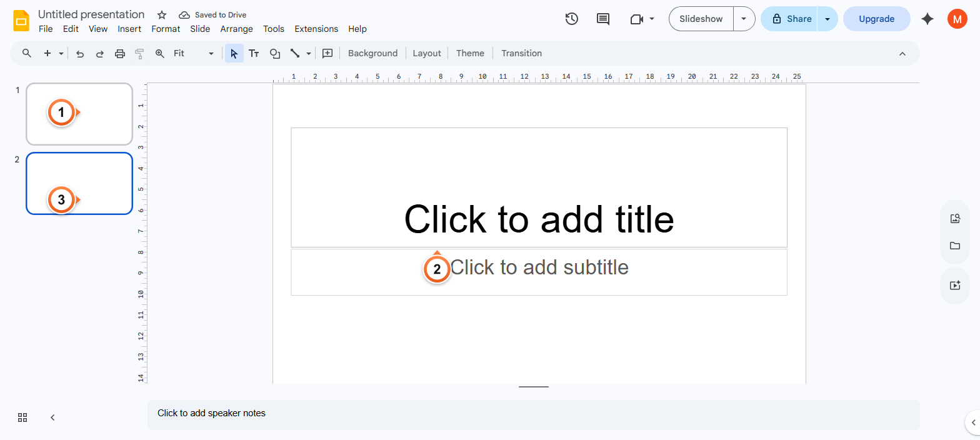Star the presentation
Screen dimensions: 980x440
click(162, 15)
